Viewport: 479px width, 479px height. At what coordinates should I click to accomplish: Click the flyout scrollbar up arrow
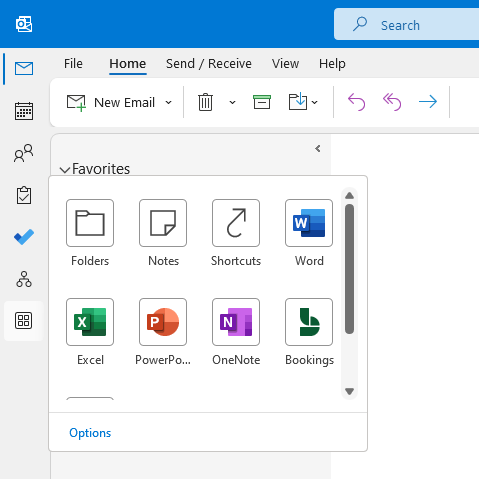[x=349, y=196]
